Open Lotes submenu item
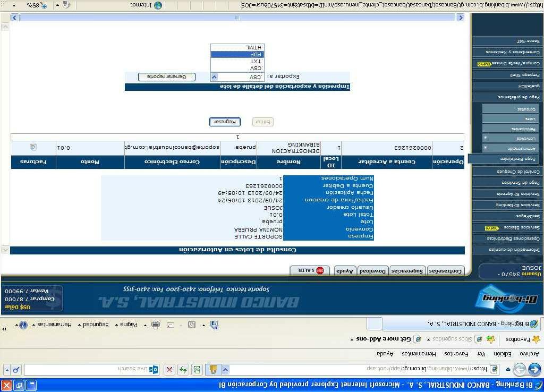The height and width of the screenshot is (392, 544). [511, 118]
